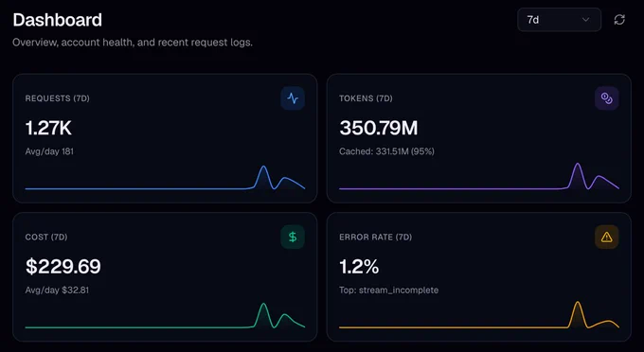Click the 1.27K requests value

pos(48,128)
